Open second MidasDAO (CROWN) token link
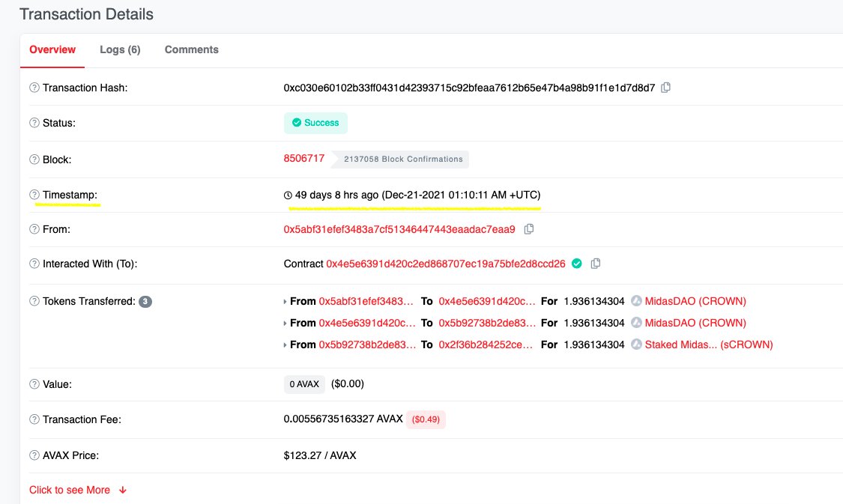The height and width of the screenshot is (504, 843). coord(695,323)
